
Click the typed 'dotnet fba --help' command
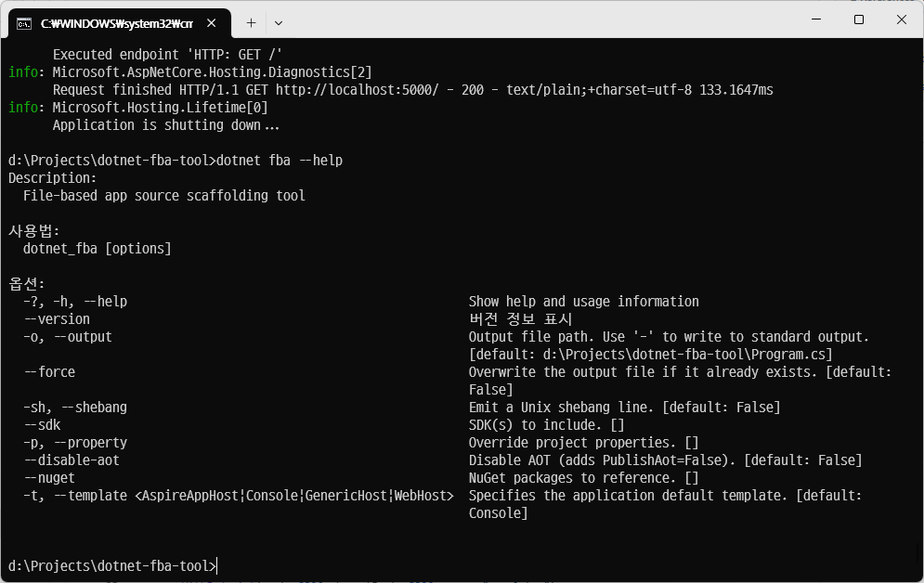coord(279,161)
